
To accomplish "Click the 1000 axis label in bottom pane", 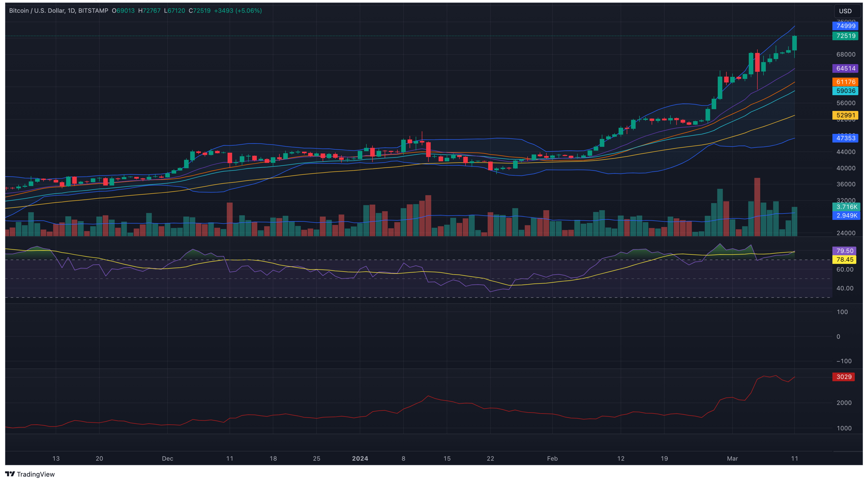I will pos(844,428).
